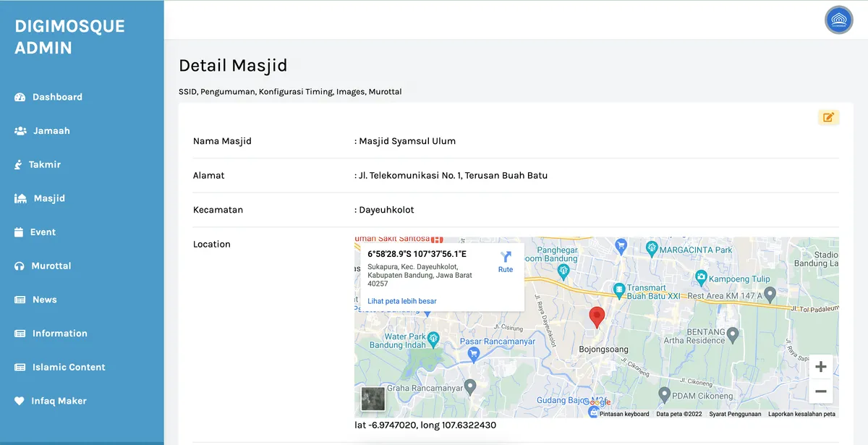Open the mosque profile avatar icon
The height and width of the screenshot is (445, 868).
(x=839, y=20)
